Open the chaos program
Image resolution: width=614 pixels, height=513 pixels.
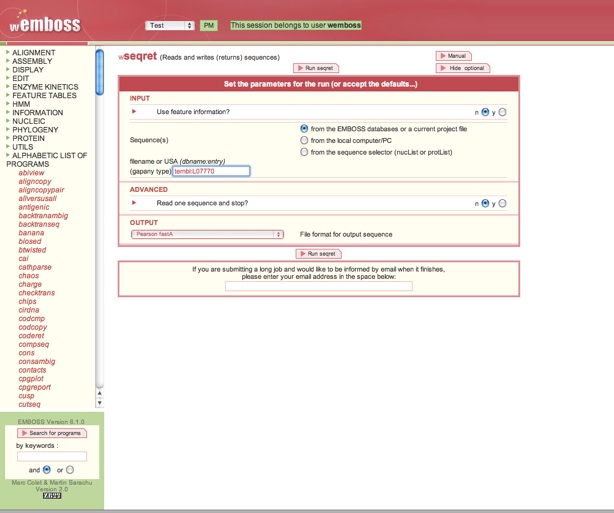coord(29,276)
